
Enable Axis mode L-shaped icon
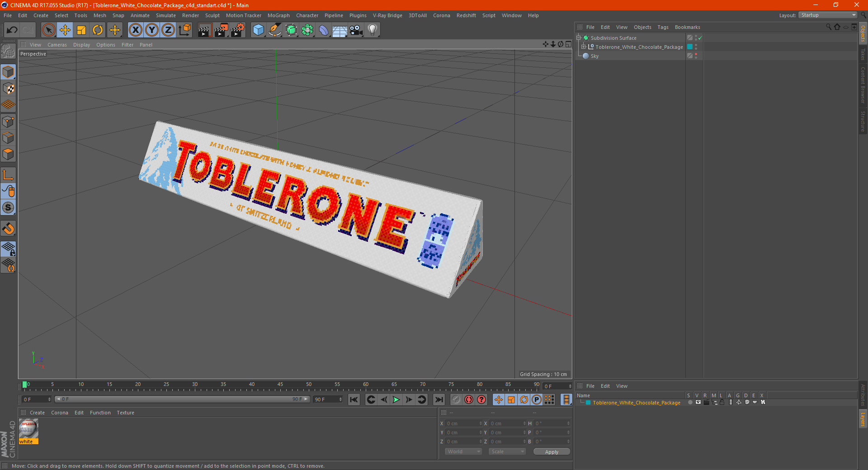[x=8, y=175]
